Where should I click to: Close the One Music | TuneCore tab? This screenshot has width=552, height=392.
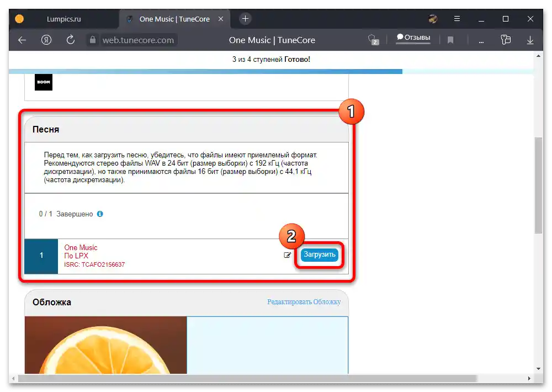click(221, 19)
